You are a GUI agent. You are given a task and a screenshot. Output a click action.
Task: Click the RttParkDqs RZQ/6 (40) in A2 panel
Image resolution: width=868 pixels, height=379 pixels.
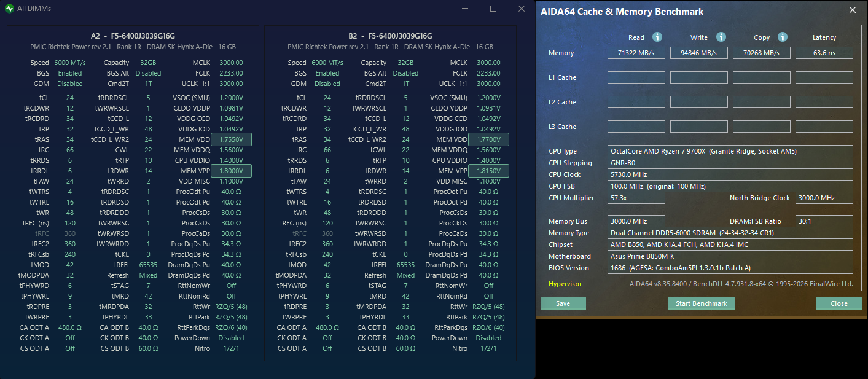[231, 327]
